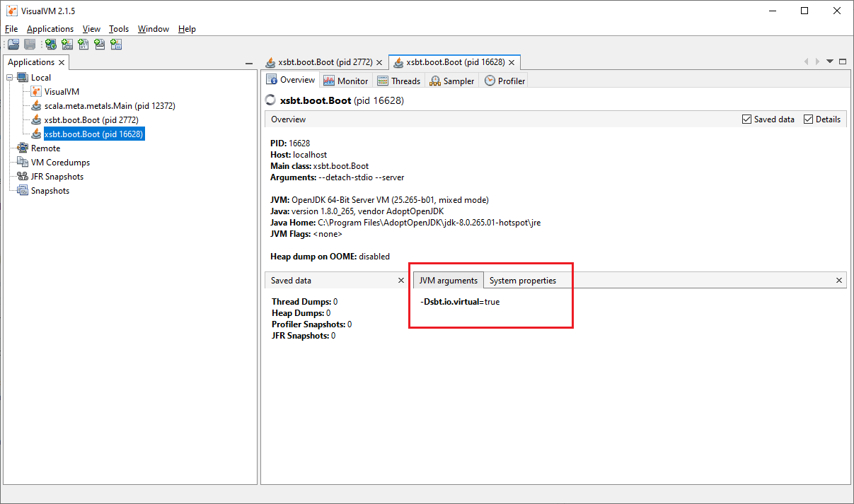854x504 pixels.
Task: Switch to the System properties tab
Action: click(522, 280)
